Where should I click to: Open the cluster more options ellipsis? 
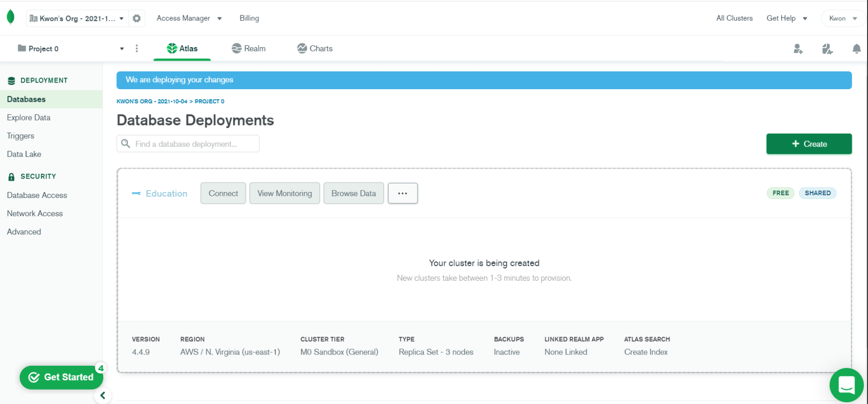(403, 193)
